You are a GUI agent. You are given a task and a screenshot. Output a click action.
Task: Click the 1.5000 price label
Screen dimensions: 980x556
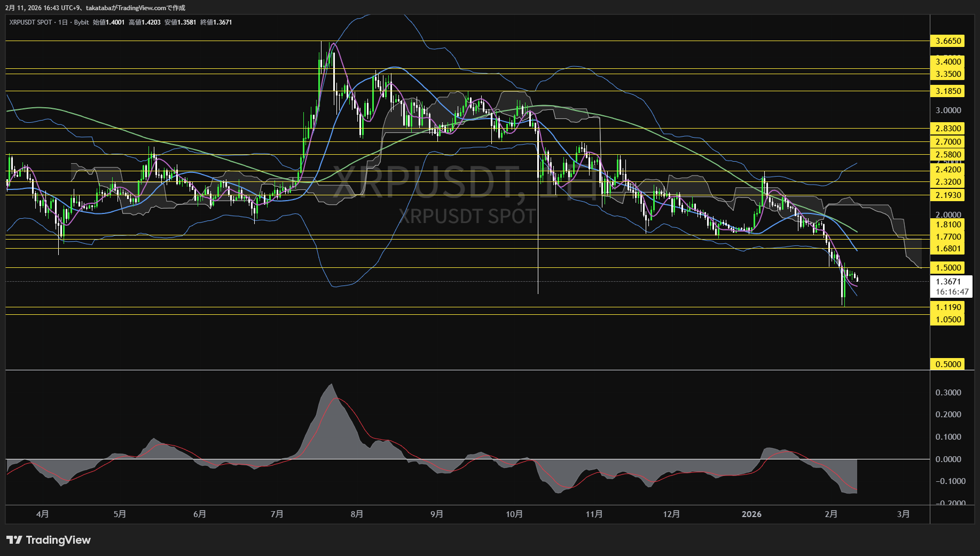coord(948,268)
